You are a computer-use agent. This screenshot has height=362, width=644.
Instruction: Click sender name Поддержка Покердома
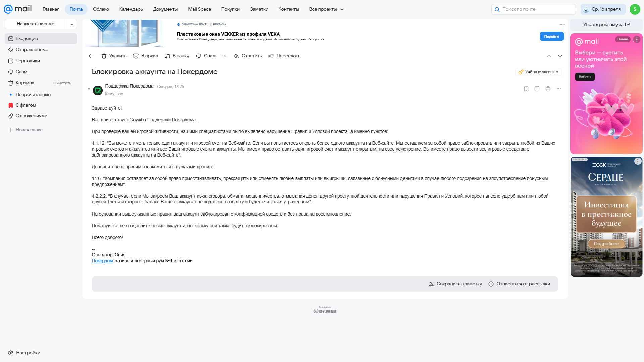tap(129, 86)
